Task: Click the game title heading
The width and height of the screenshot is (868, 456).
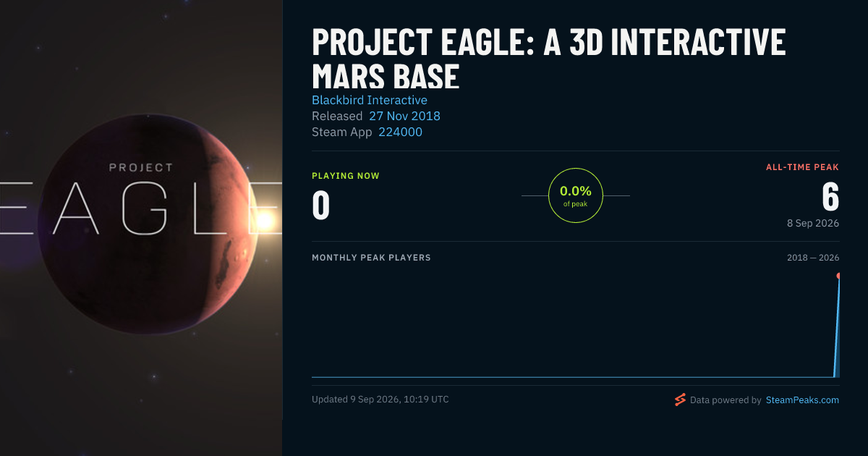Action: [549, 59]
